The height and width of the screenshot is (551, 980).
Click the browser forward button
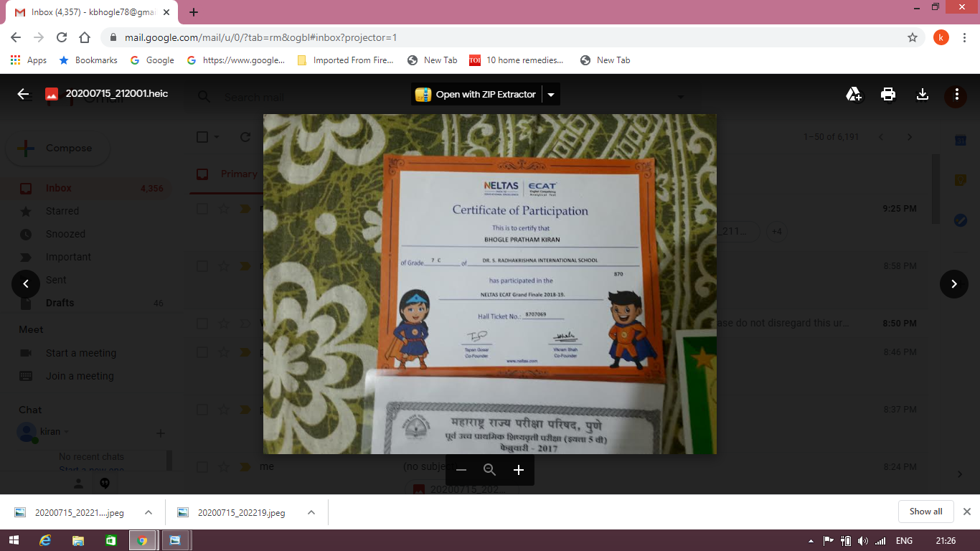(39, 37)
